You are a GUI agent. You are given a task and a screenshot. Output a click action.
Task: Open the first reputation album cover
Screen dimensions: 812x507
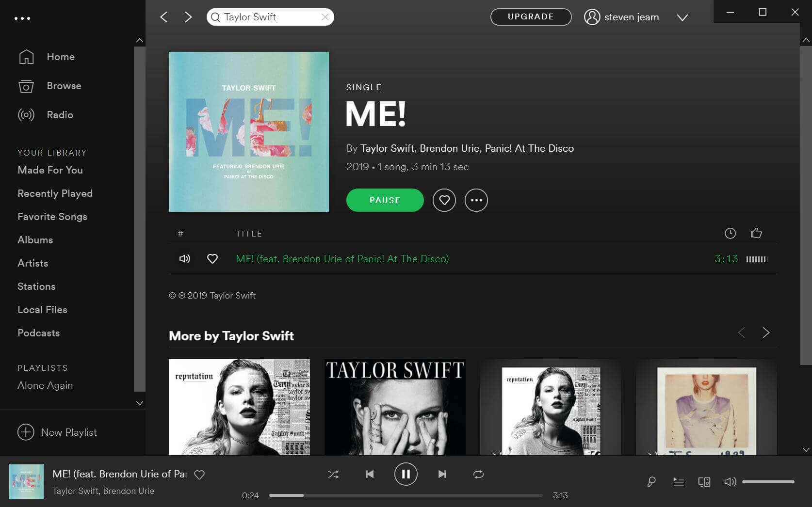(239, 407)
